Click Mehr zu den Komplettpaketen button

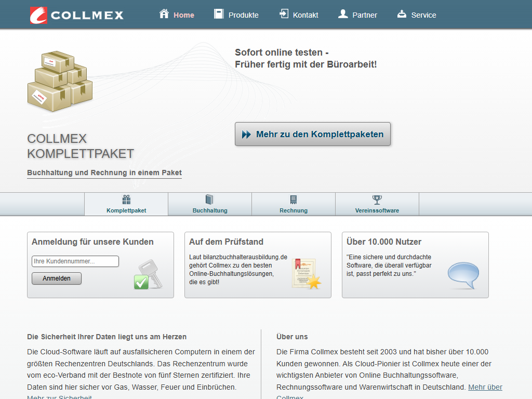[x=313, y=134]
